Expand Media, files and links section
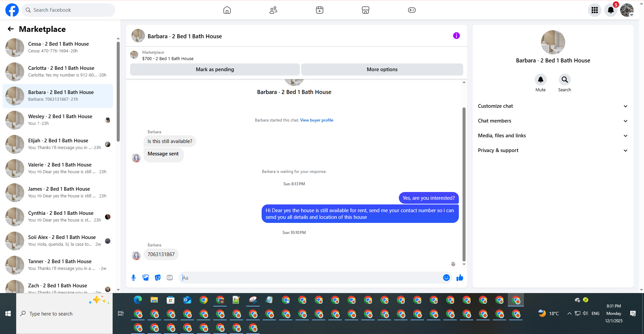 tap(553, 136)
